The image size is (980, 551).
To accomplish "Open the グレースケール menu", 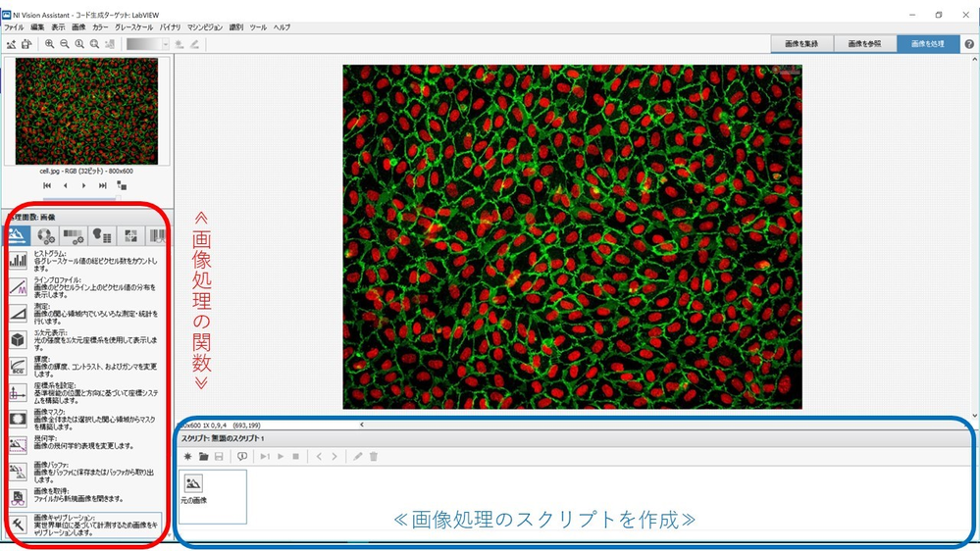I will click(x=133, y=27).
